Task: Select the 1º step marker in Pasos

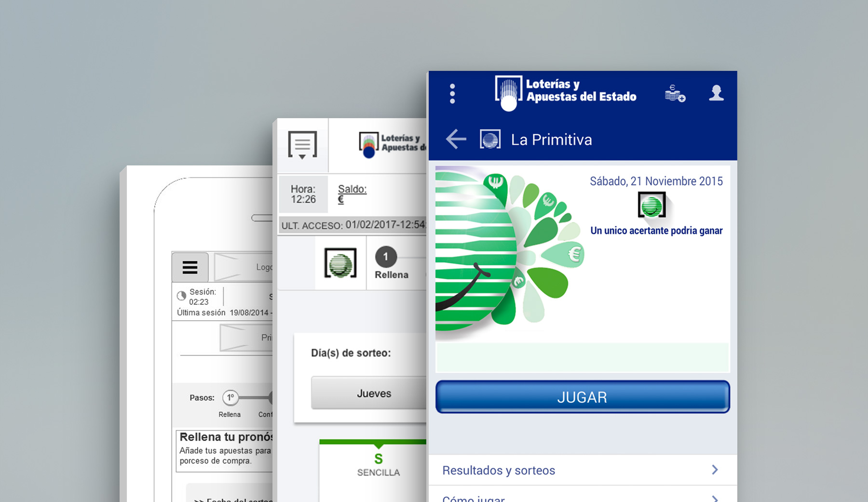Action: pyautogui.click(x=231, y=398)
